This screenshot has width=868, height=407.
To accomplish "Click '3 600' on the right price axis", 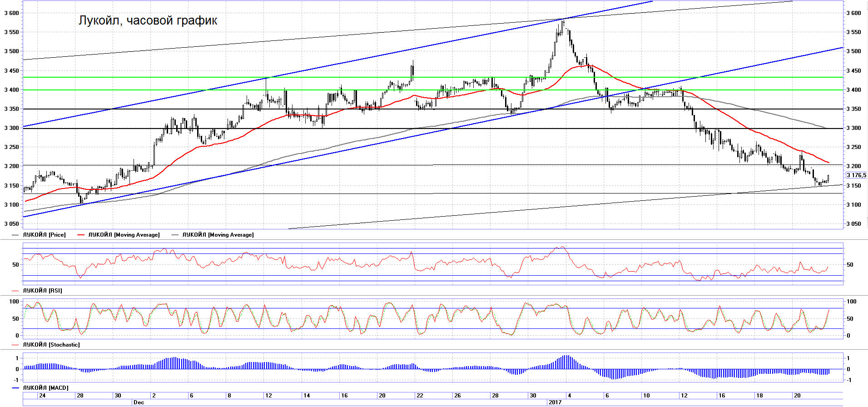I will (853, 13).
